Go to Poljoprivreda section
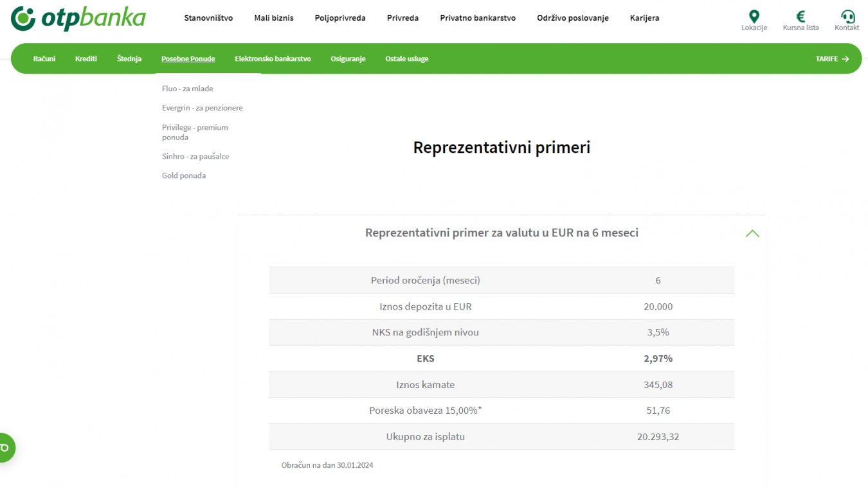The height and width of the screenshot is (487, 868). (x=340, y=18)
